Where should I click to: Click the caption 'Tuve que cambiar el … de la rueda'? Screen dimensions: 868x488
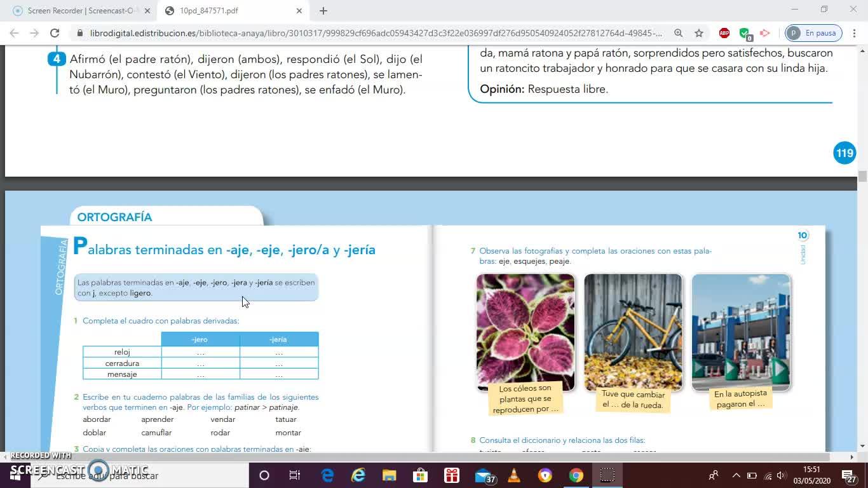(633, 400)
